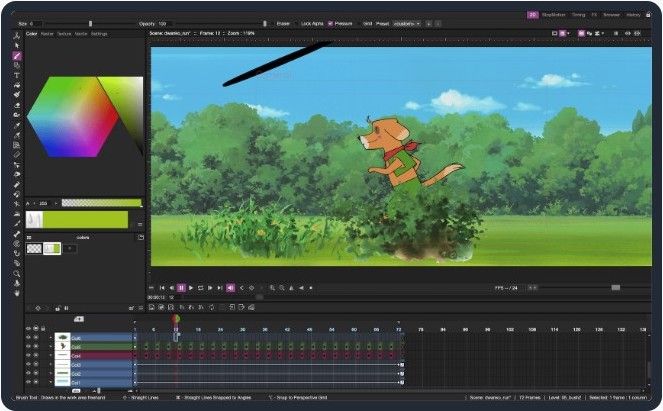Click the current green color swatch
Image resolution: width=663 pixels, height=411 pixels.
click(85, 220)
